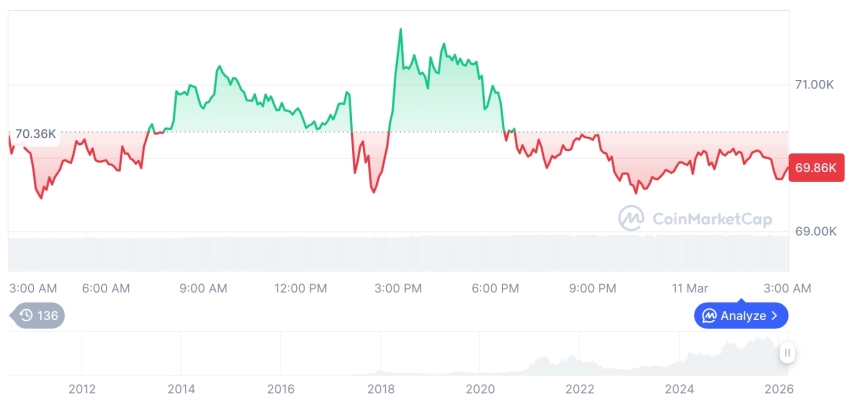Click the Analyze chevron arrow
This screenshot has width=860, height=401.
[774, 316]
